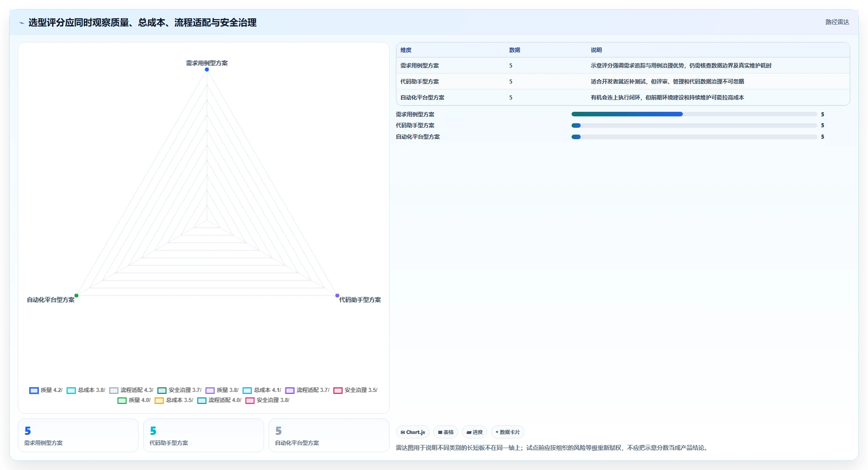The image size is (868, 470).
Task: Click the radar axis label 自动化平台型方案
Action: tap(51, 300)
